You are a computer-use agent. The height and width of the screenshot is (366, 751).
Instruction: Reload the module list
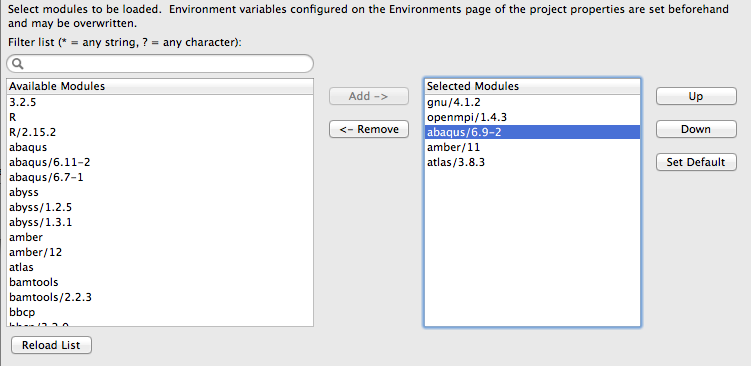click(51, 345)
